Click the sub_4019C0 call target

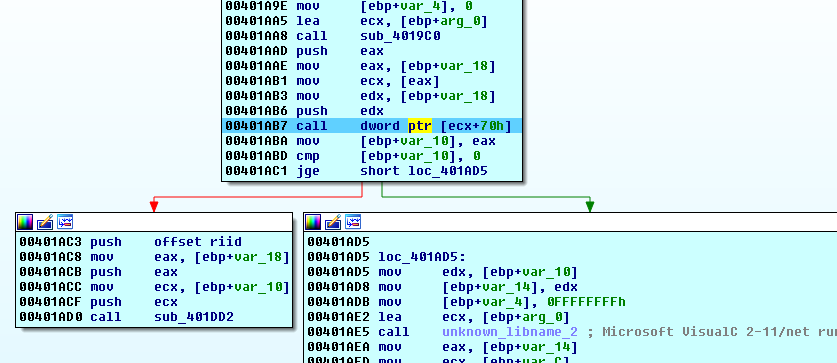coord(400,36)
